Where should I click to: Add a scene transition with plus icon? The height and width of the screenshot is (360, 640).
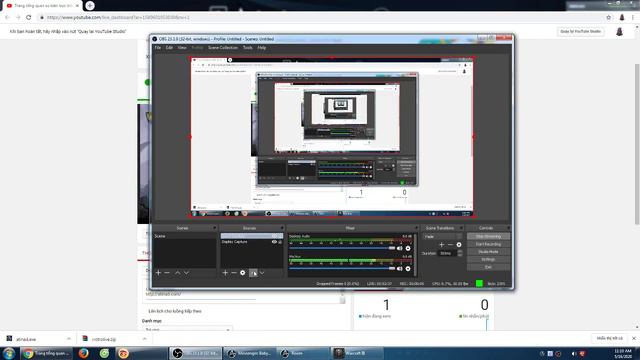(x=442, y=244)
